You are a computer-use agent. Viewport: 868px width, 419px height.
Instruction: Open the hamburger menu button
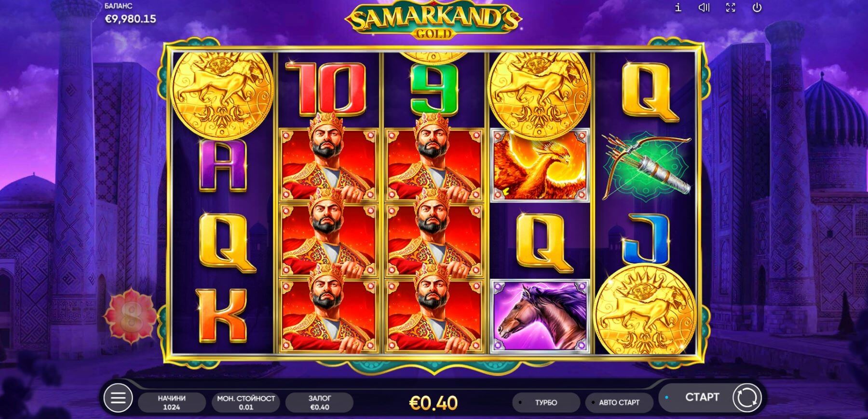(118, 398)
